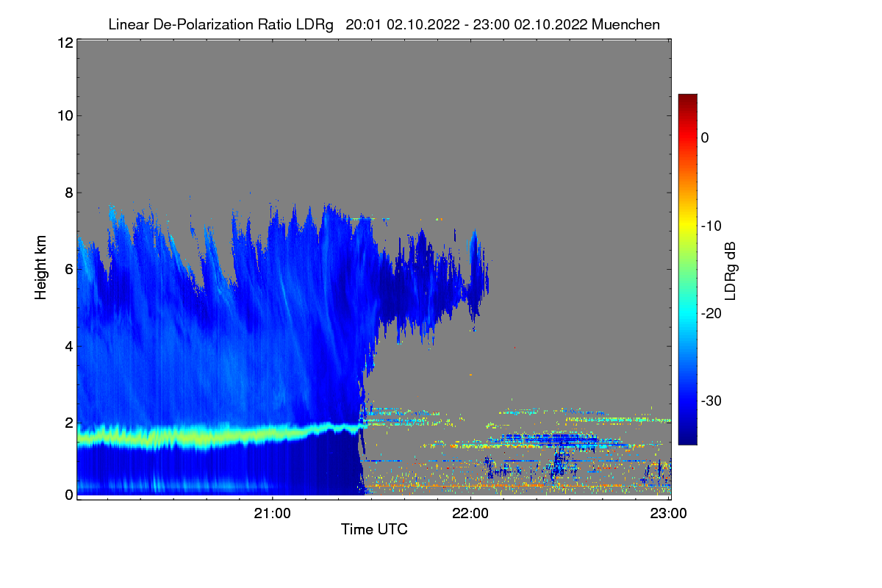
Task: Click the LDRg color scale bar
Action: [687, 269]
